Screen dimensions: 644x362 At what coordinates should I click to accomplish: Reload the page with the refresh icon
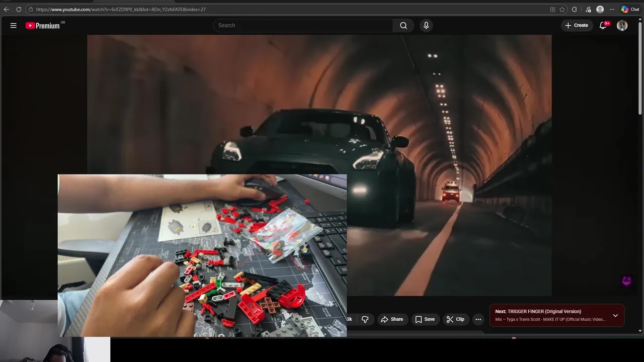[19, 9]
